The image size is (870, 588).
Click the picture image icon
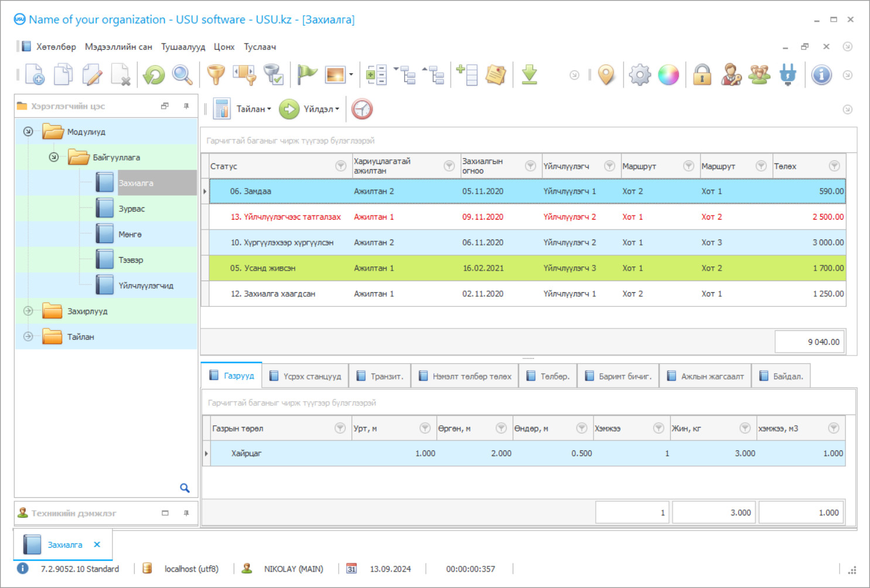pyautogui.click(x=336, y=75)
